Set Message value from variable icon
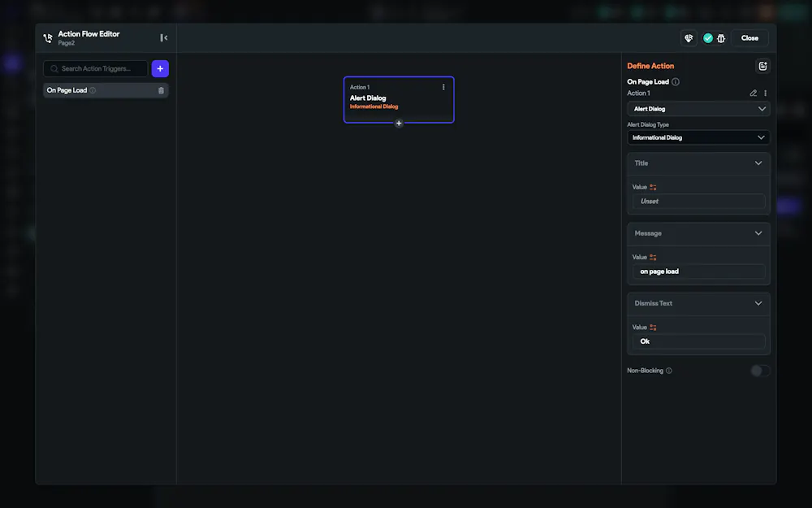 [653, 257]
